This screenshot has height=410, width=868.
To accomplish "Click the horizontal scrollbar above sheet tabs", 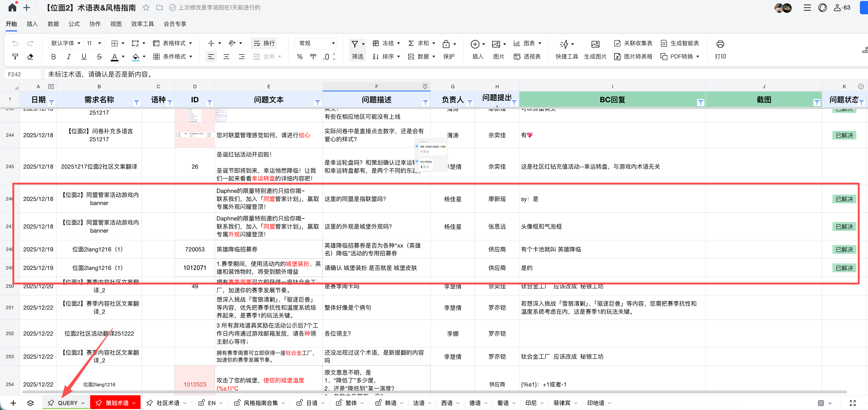I will point(434,392).
